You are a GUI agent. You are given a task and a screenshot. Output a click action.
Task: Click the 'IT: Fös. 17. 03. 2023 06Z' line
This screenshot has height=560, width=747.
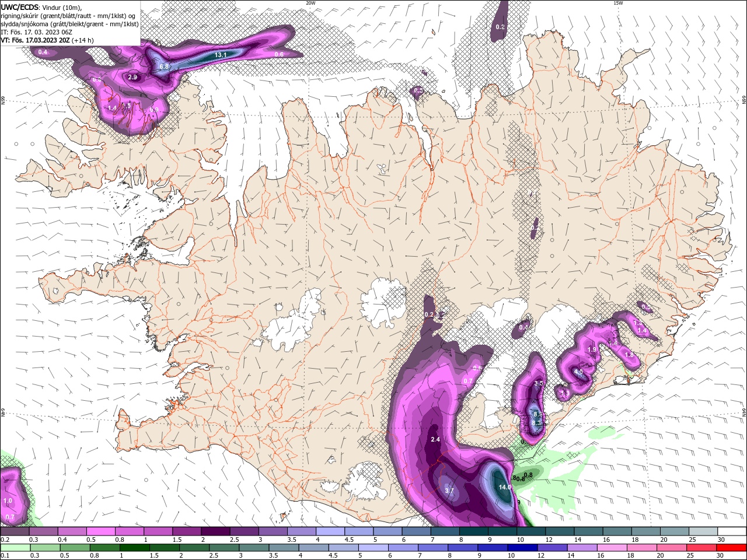coord(36,32)
